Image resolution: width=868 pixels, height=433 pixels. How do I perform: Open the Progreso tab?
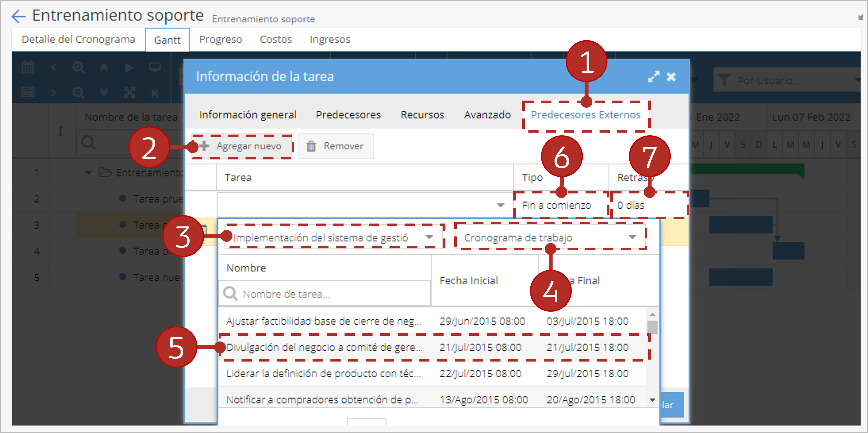pyautogui.click(x=220, y=39)
